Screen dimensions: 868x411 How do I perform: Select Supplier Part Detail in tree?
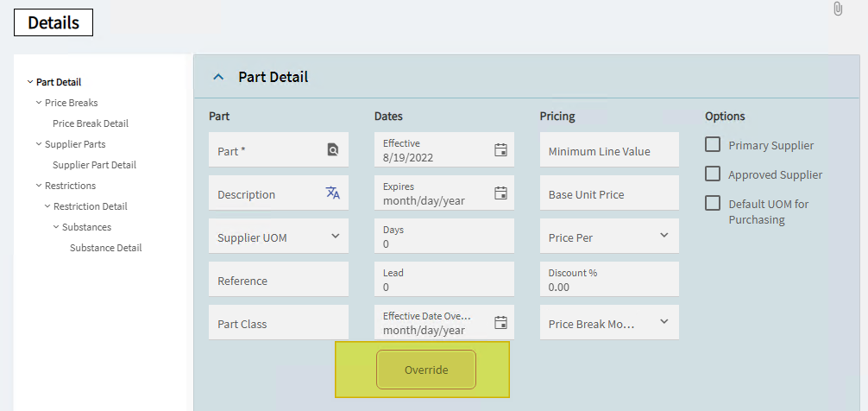94,165
